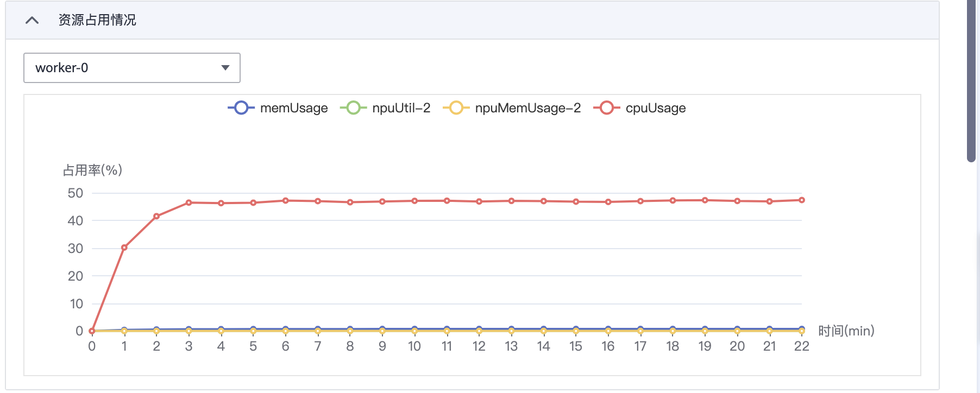Viewport: 980px width, 393px height.
Task: Click the worker-0 dropdown arrow
Action: coord(225,68)
